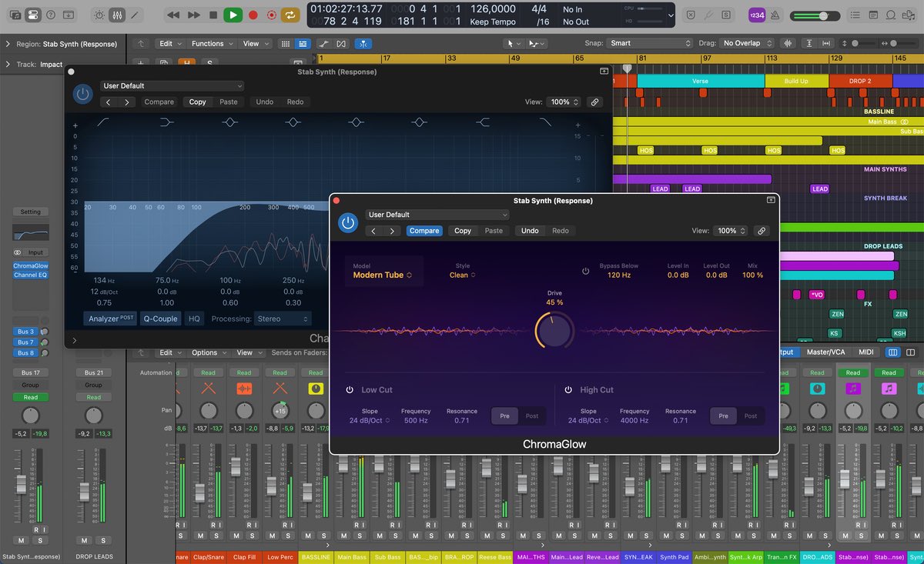Click the metronome icon
This screenshot has width=924, height=564.
coord(775,15)
